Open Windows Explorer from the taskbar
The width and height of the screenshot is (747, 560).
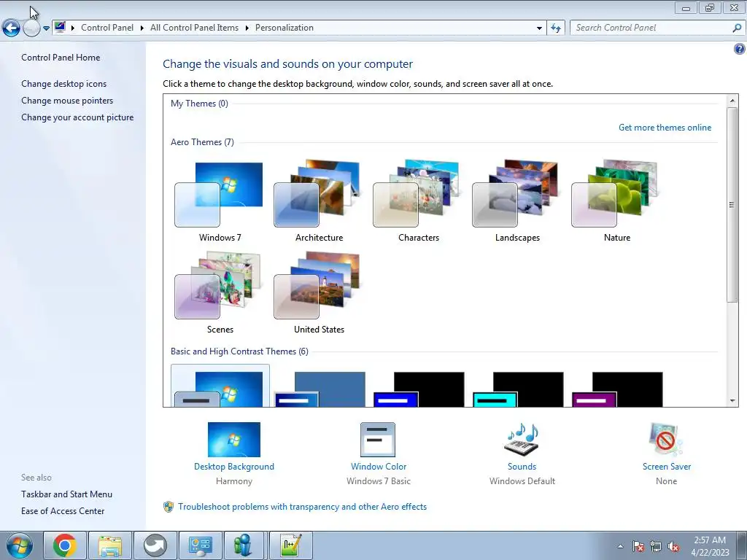[x=109, y=545]
